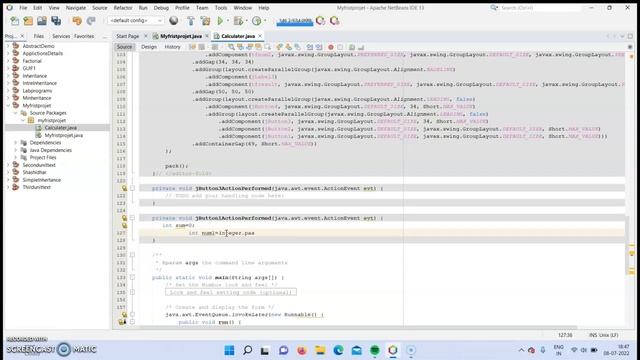640x360 pixels.
Task: Select the Shashidhar project
Action: (x=34, y=172)
